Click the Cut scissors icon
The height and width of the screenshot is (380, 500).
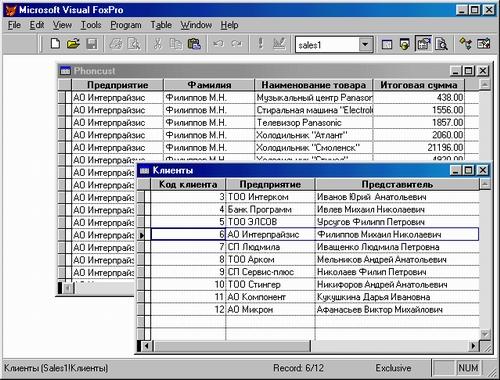(157, 44)
